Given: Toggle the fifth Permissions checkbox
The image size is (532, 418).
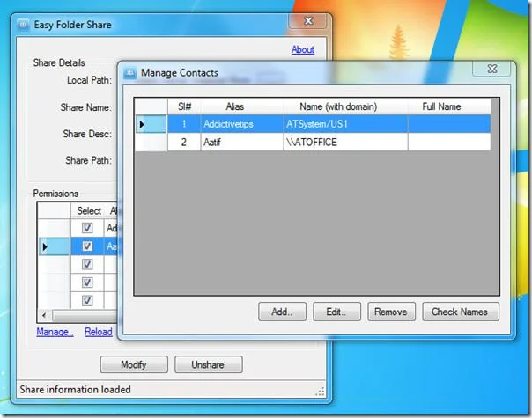Looking at the screenshot, I should click(87, 300).
